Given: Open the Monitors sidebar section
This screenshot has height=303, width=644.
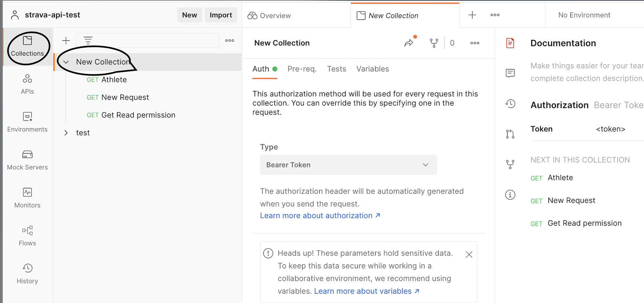Looking at the screenshot, I should point(27,198).
